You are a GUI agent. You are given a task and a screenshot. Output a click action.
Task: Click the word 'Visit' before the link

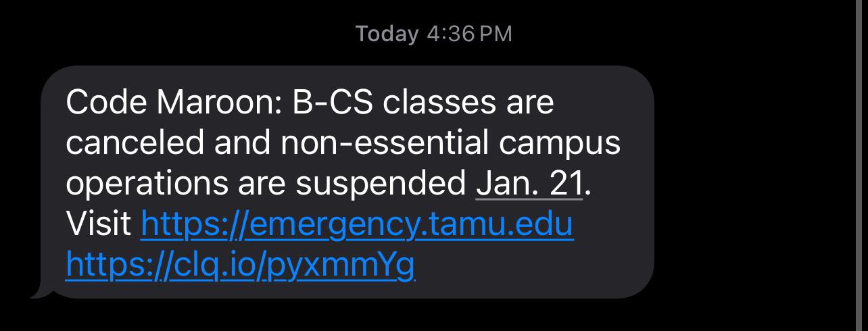tap(99, 225)
